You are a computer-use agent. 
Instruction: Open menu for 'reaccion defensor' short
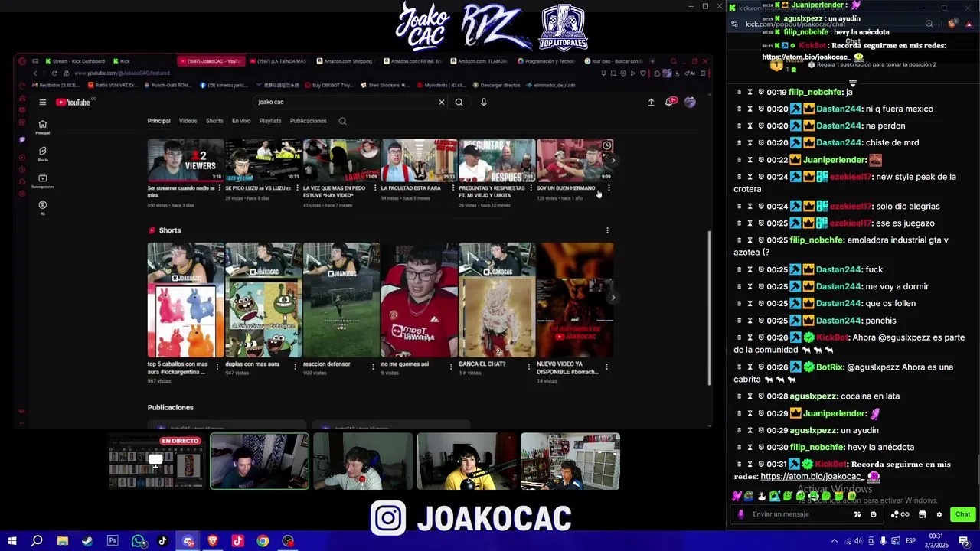tap(373, 367)
